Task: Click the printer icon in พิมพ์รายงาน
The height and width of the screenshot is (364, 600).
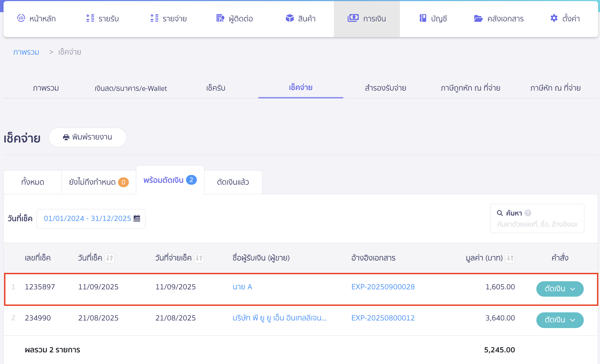Action: tap(66, 137)
